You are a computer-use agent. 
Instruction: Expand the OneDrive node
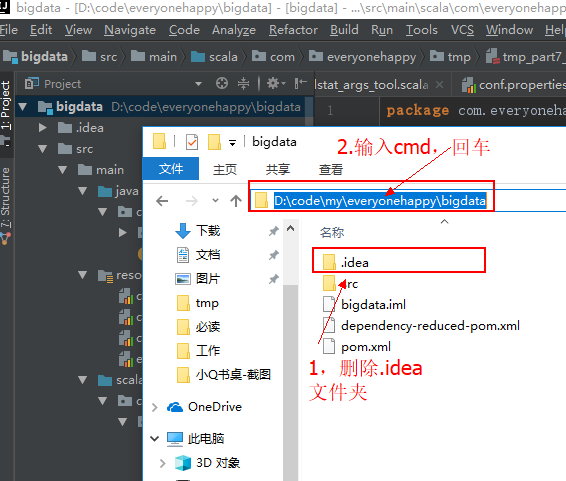coord(155,407)
